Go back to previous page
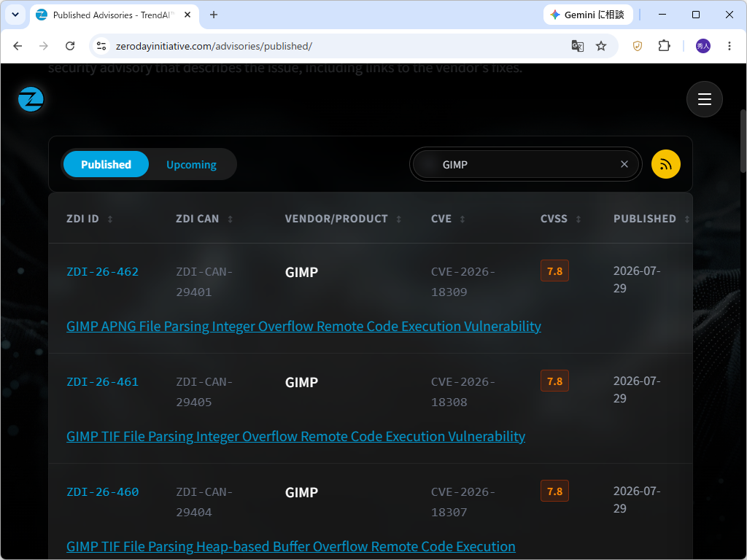This screenshot has width=747, height=560. coord(18,46)
